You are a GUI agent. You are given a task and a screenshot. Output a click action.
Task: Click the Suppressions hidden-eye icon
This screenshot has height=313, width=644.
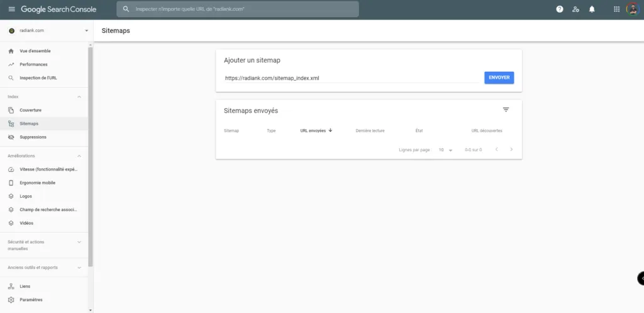[x=11, y=137]
